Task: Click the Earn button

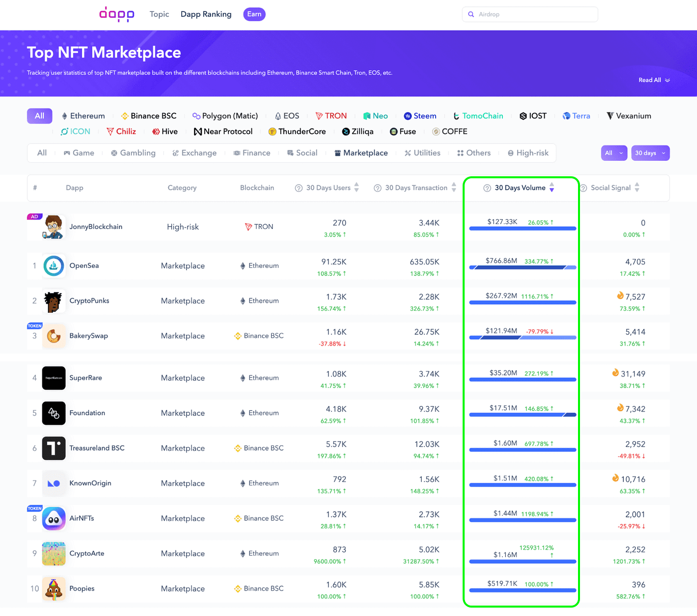Action: coord(254,14)
